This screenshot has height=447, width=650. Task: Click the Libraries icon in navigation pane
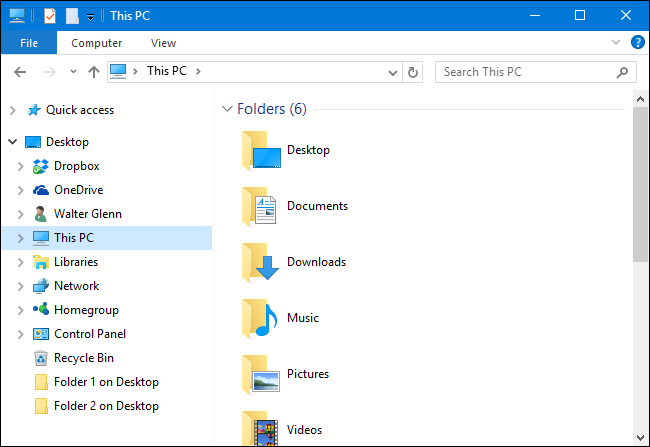[41, 262]
